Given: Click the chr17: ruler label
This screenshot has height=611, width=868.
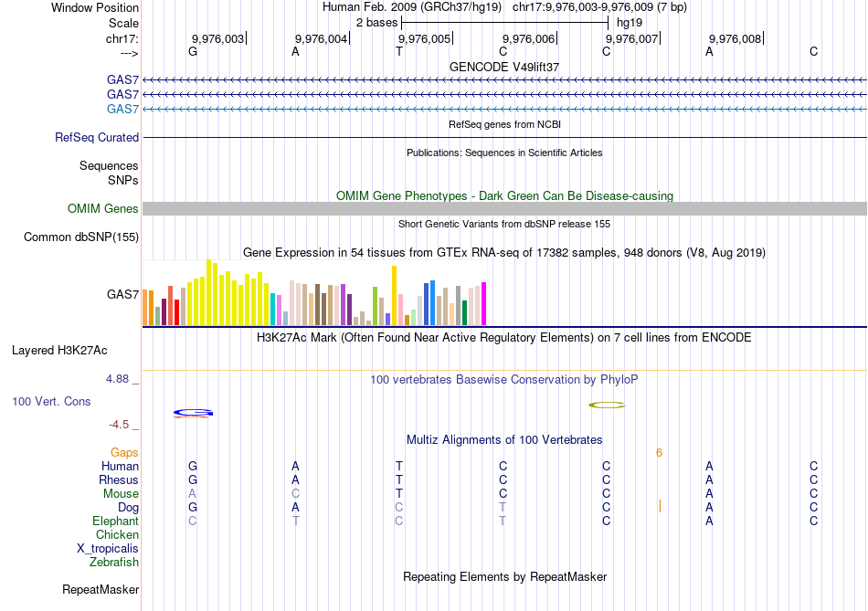Looking at the screenshot, I should tap(122, 38).
